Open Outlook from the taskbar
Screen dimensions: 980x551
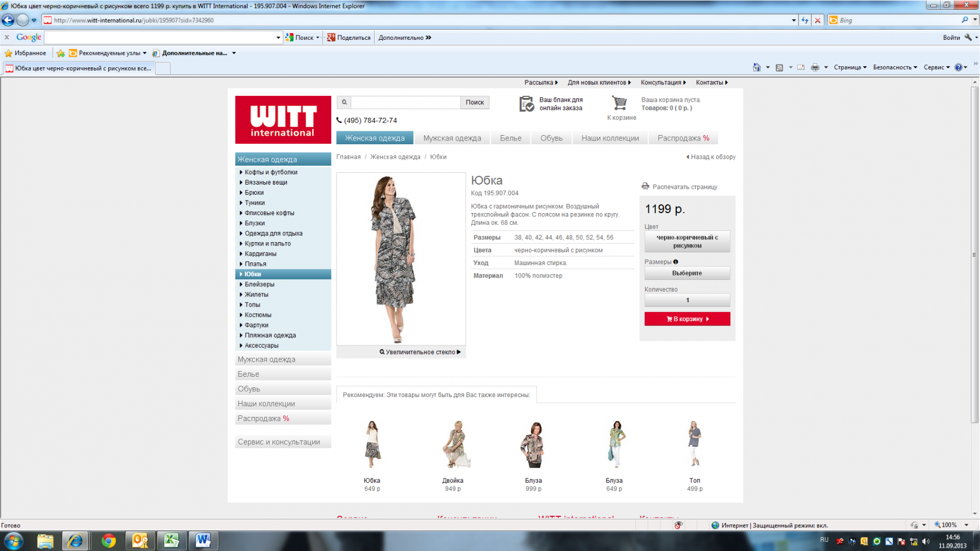(x=140, y=541)
